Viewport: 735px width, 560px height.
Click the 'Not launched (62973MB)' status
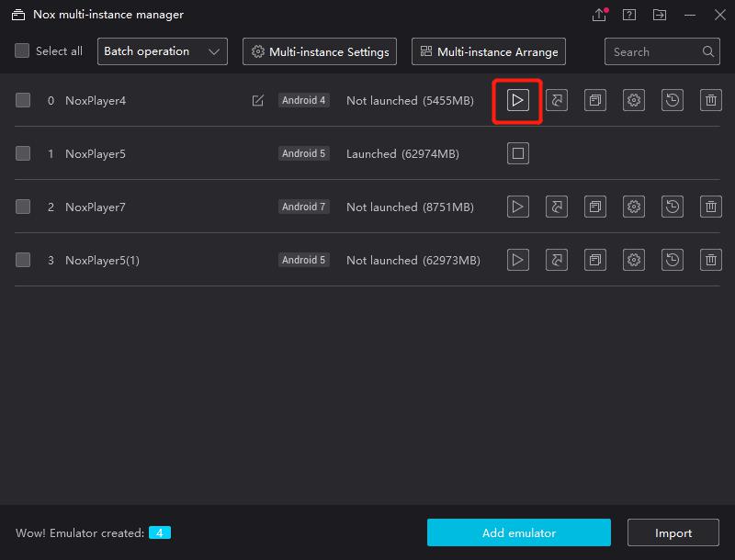tap(413, 261)
